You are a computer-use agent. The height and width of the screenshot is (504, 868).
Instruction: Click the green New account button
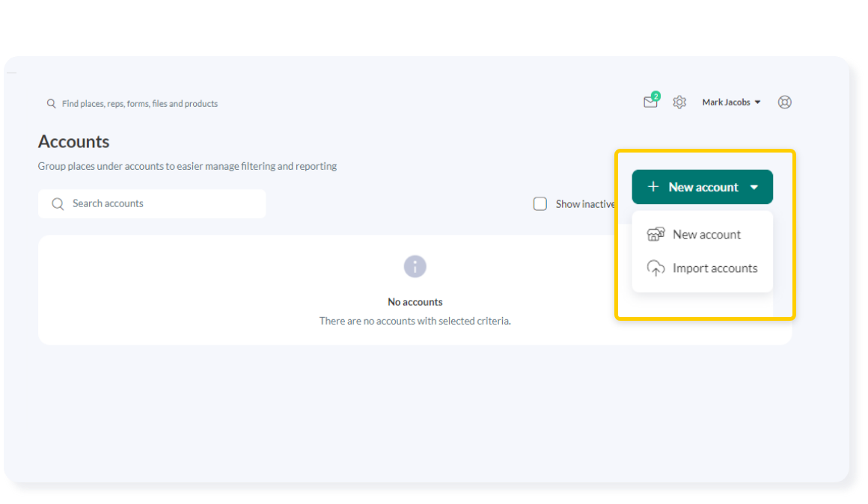(x=702, y=187)
